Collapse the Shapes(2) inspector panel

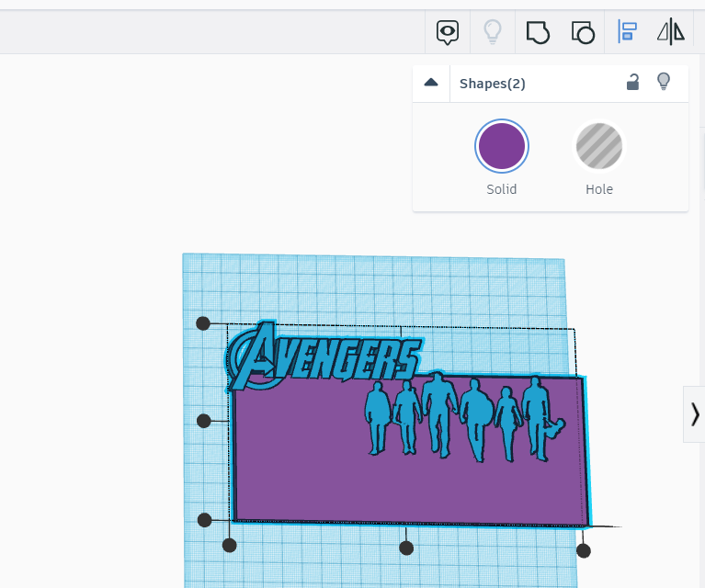[x=431, y=83]
